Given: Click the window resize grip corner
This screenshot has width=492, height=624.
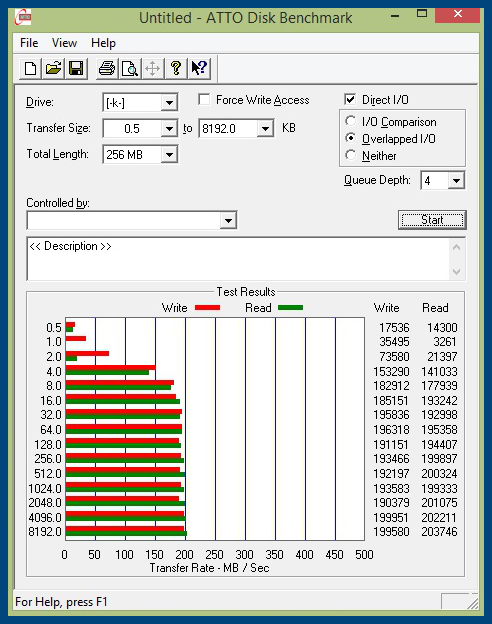Looking at the screenshot, I should tap(472, 603).
